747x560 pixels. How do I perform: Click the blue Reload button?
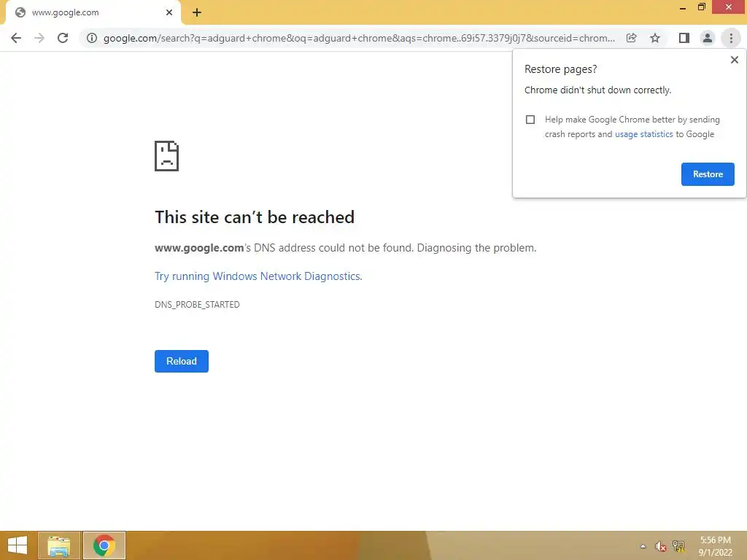pyautogui.click(x=182, y=362)
